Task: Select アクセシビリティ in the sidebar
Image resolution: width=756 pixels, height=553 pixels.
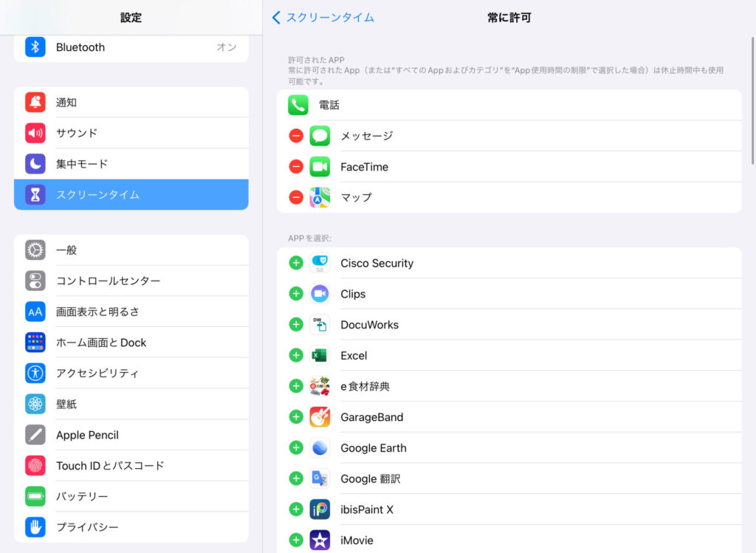Action: point(131,374)
